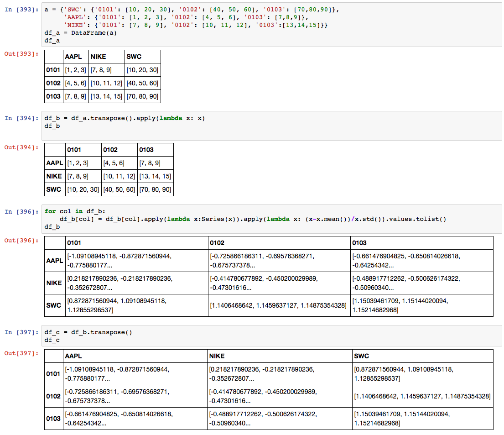The width and height of the screenshot is (504, 435).
Task: Click NIKE column header in Out[397] table
Action: tap(280, 356)
